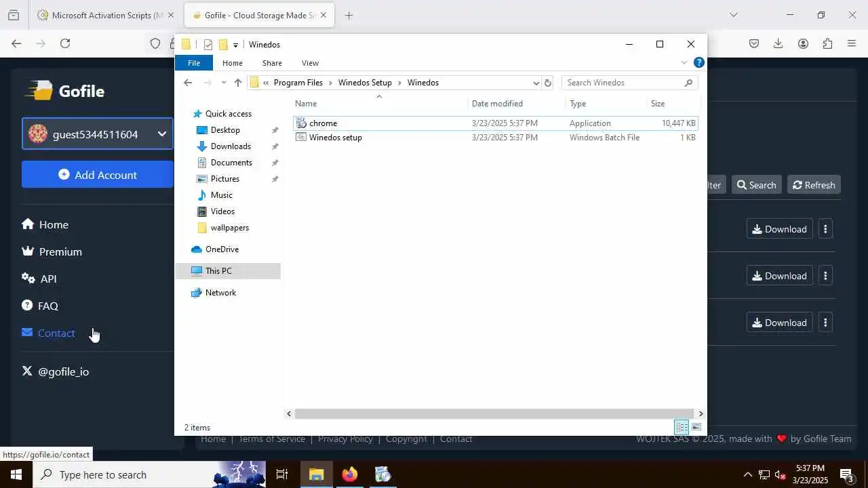Switch to the View ribbon tab
Screen dimensions: 868x488
pyautogui.click(x=310, y=63)
